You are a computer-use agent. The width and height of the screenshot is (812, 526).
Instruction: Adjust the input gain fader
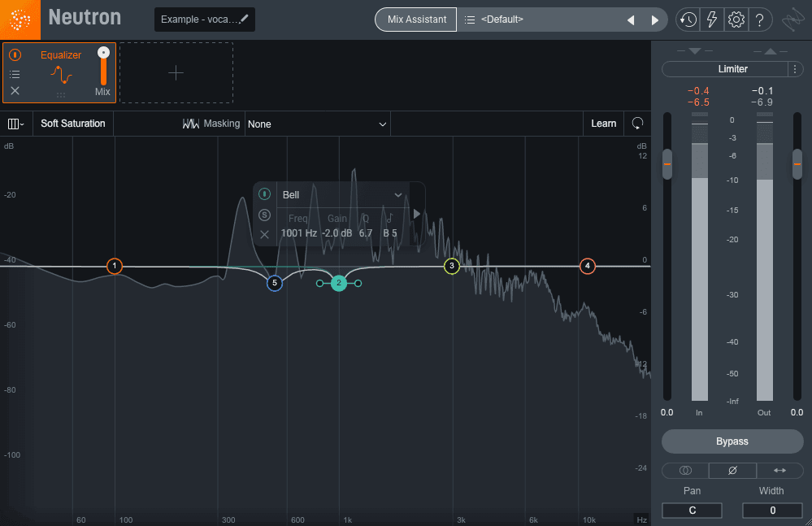point(667,164)
